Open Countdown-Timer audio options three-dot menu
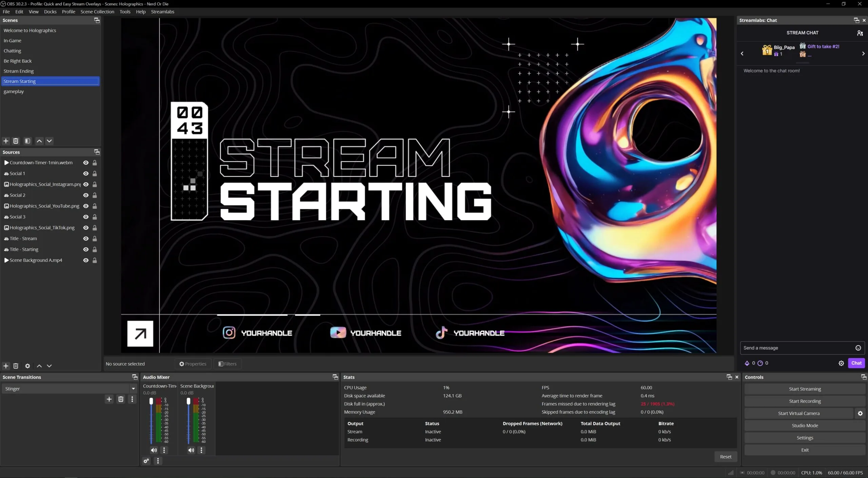Image resolution: width=868 pixels, height=478 pixels. 164,450
